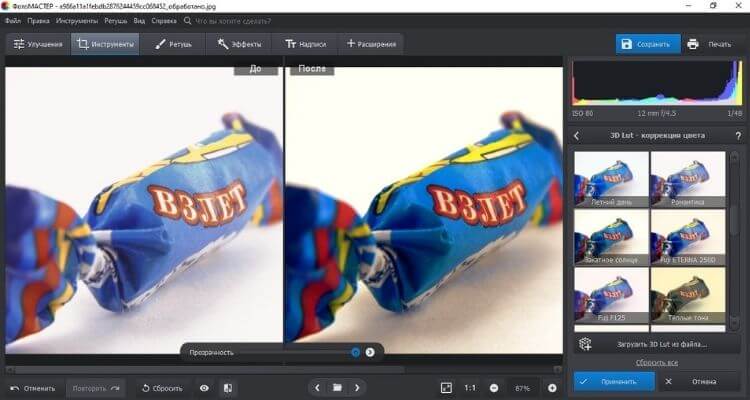Click the eye preview icon in bottom toolbar
Viewport: 750px width, 400px height.
tap(204, 387)
